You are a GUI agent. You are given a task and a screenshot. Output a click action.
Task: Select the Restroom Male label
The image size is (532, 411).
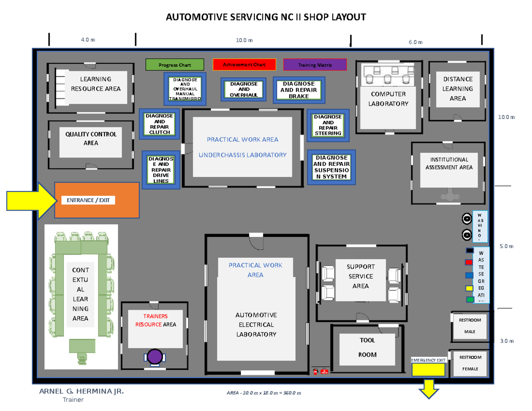(x=469, y=325)
